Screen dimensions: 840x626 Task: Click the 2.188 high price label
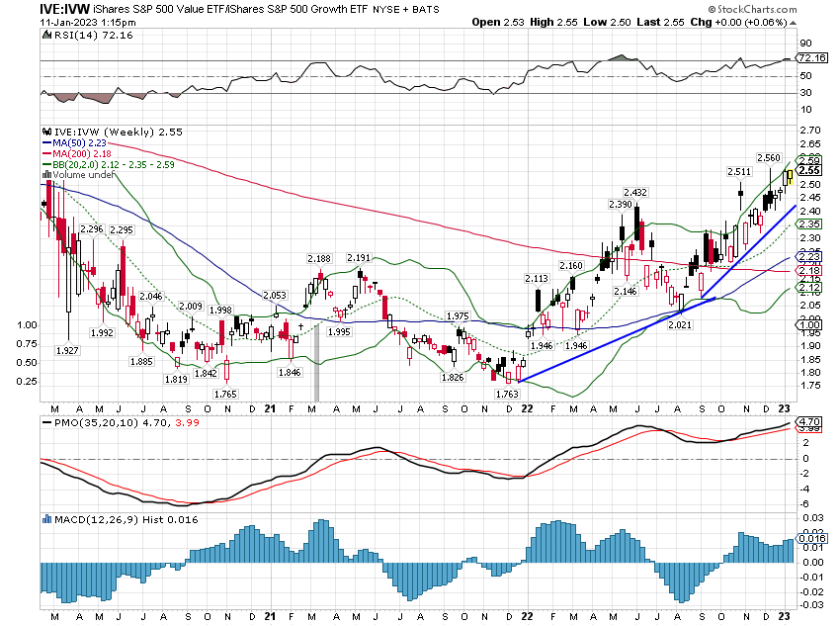coord(319,259)
